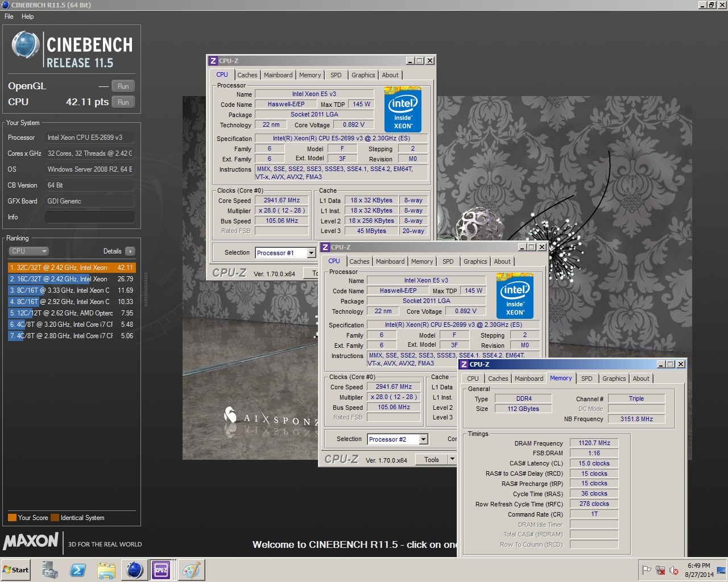Screen dimensions: 728x582
Task: Open Action Center flag icon in the tray
Action: 647,570
